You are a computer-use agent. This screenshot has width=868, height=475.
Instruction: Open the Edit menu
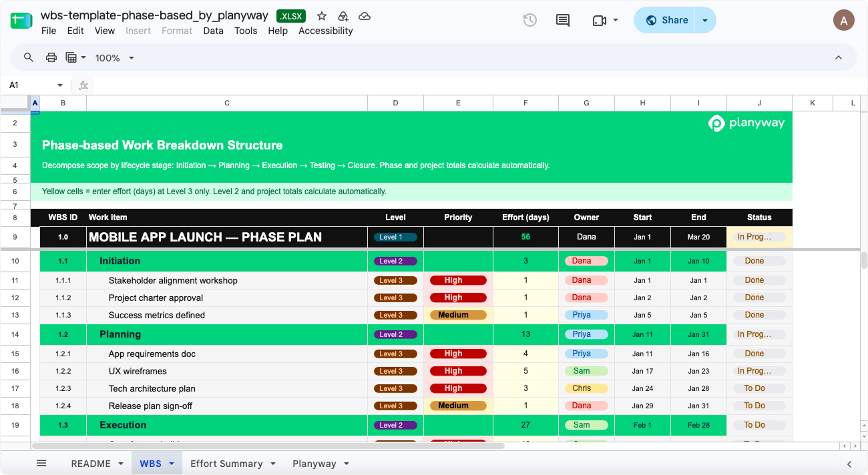coord(75,31)
